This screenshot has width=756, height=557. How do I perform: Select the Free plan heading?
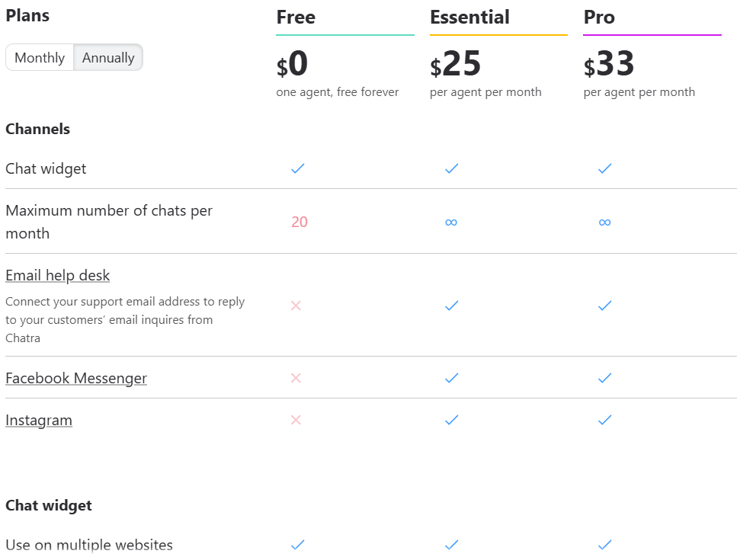tap(296, 18)
